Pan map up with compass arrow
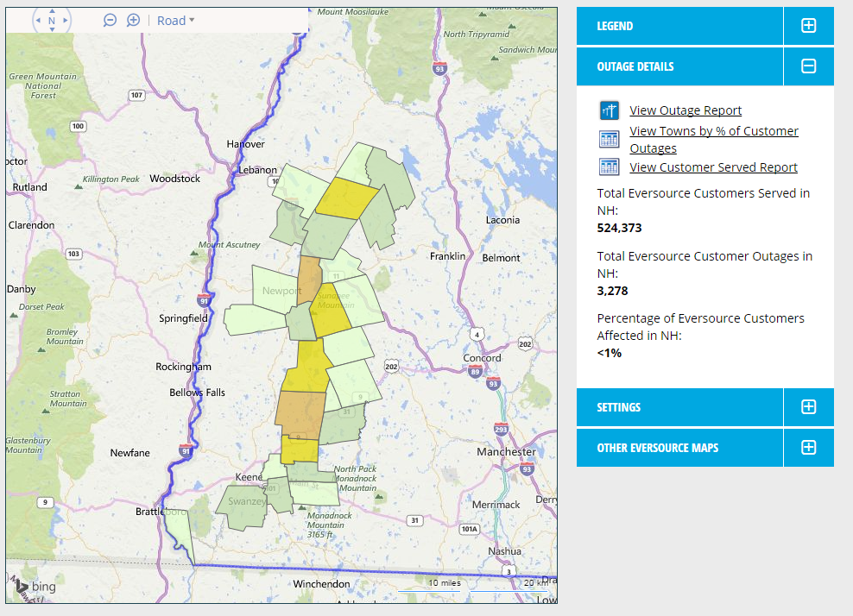The height and width of the screenshot is (616, 853). [x=52, y=11]
